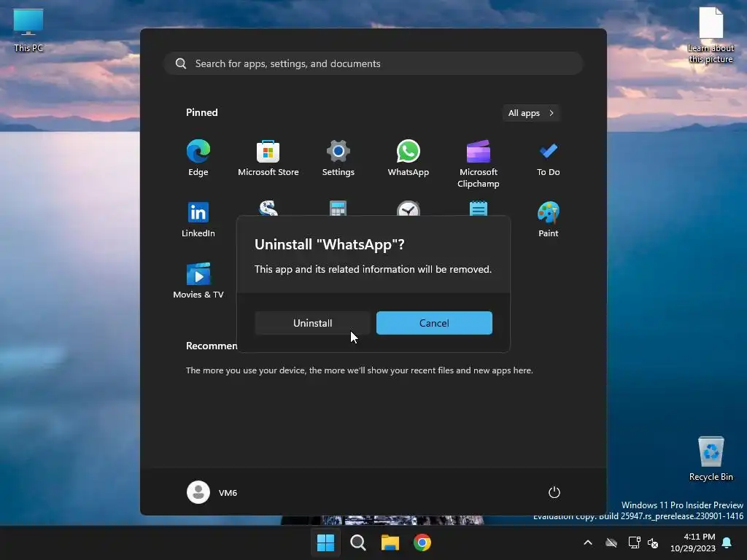Open the Edge pinned app
The image size is (747, 560).
point(198,158)
